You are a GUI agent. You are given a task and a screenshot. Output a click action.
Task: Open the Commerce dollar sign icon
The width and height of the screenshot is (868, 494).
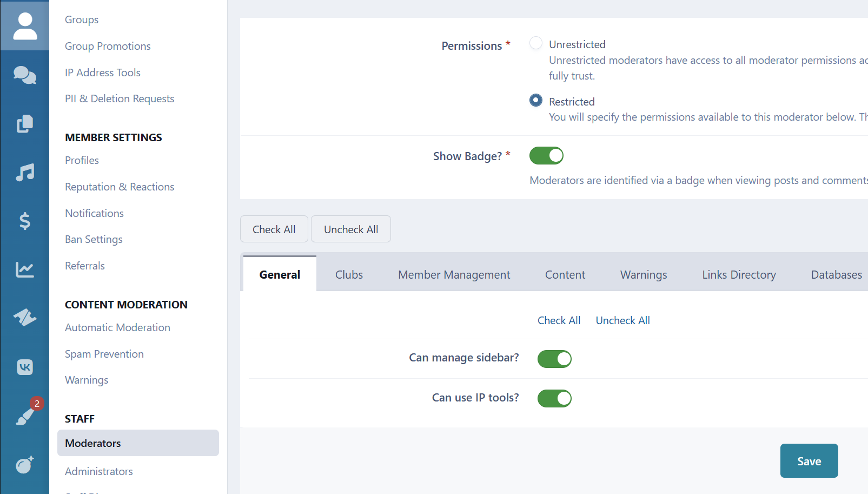click(x=25, y=221)
